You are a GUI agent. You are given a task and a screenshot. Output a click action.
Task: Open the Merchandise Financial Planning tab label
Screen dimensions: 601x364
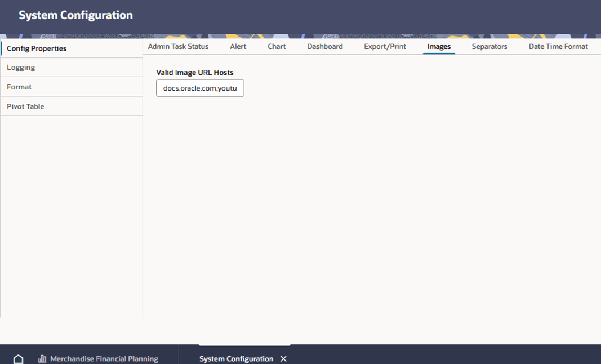pyautogui.click(x=104, y=359)
